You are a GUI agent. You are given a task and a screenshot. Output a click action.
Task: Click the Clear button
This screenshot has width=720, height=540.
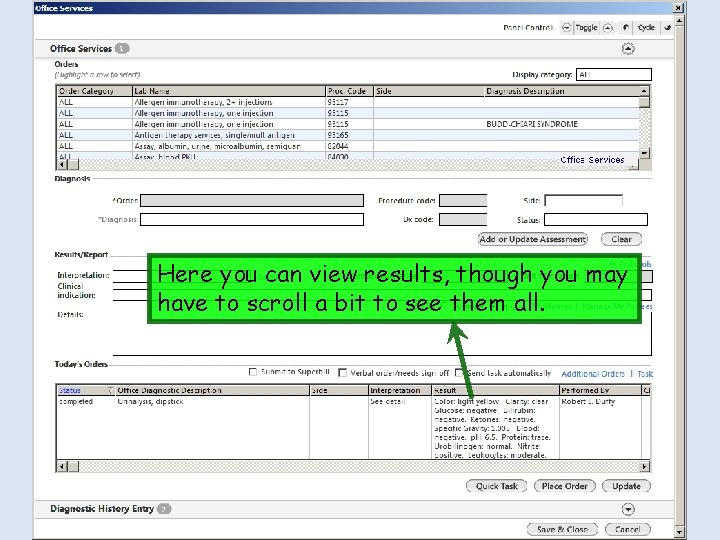[x=621, y=239]
